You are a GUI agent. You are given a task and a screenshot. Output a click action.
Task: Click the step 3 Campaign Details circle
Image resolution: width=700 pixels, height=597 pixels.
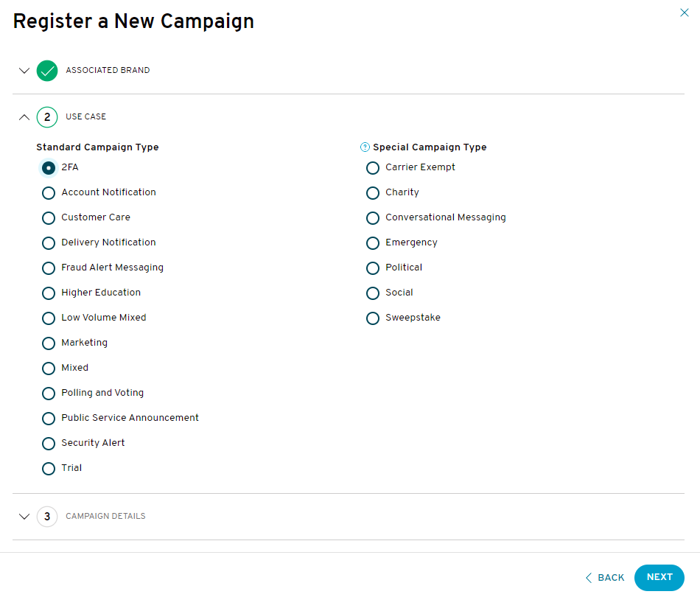tap(47, 517)
